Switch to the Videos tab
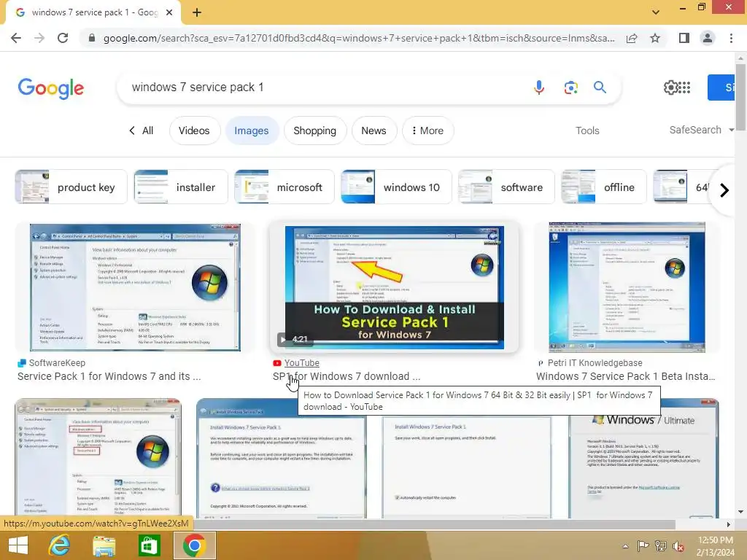This screenshot has width=747, height=560. (x=194, y=131)
